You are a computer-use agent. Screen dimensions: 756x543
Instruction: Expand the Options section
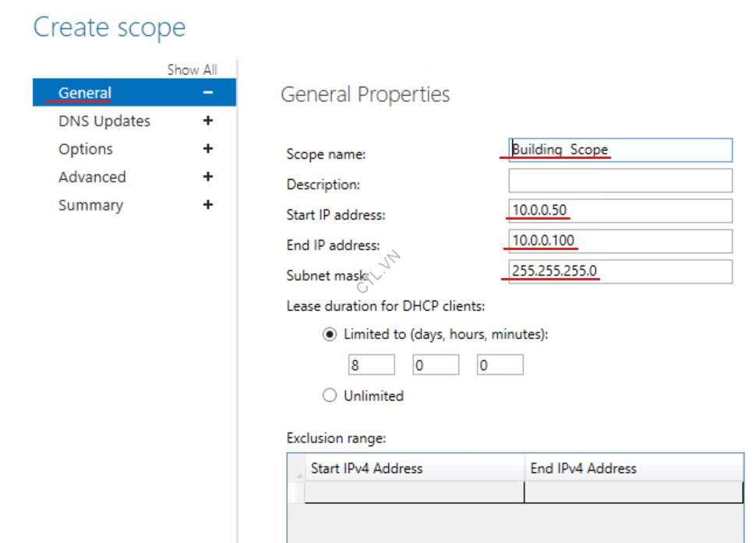207,149
